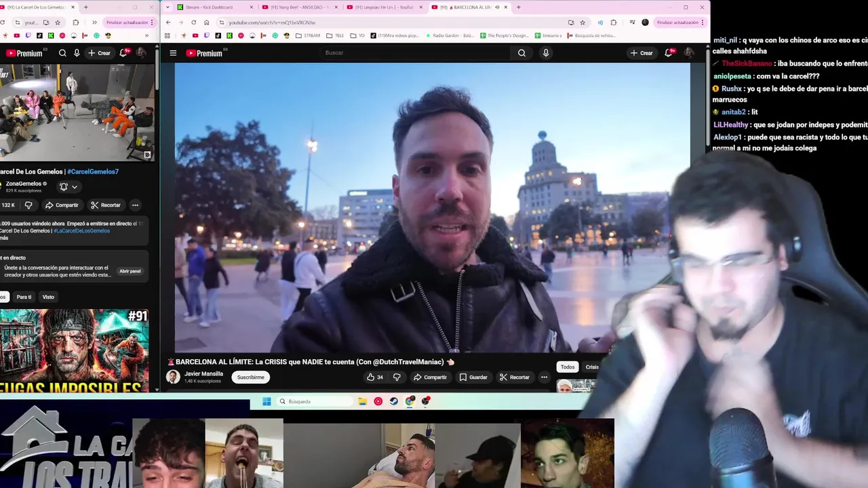
Task: Open #CarcelGemelos7 hashtag link
Action: pyautogui.click(x=93, y=171)
